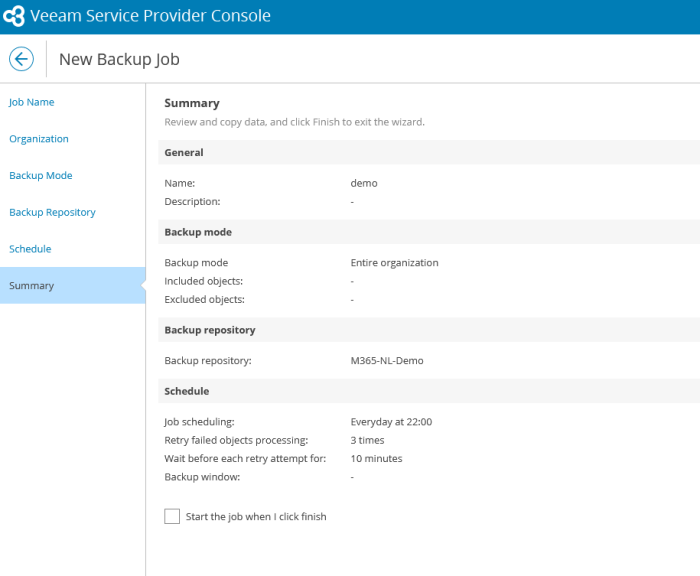Click the 'Description:' label
700x576 pixels.
[x=192, y=201]
